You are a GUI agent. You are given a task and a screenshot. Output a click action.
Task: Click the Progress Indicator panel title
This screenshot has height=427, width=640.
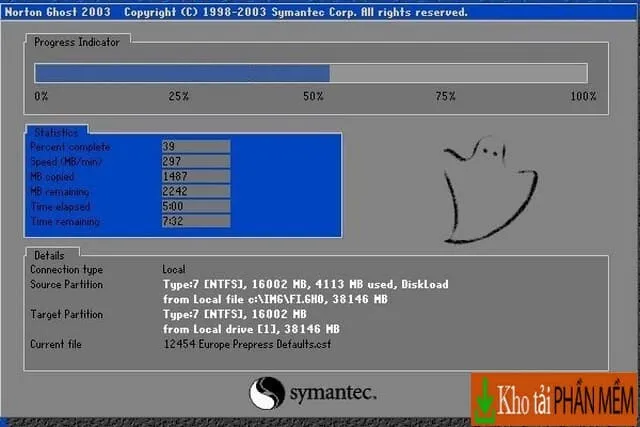tap(77, 42)
